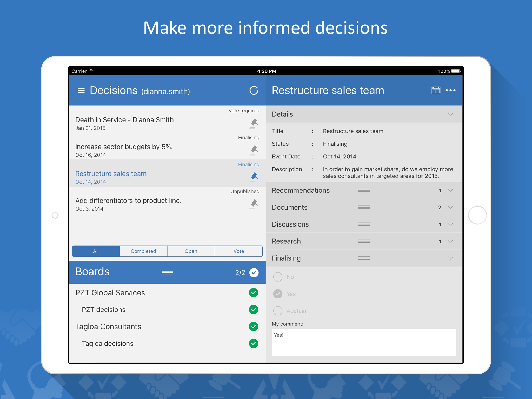This screenshot has height=399, width=532.
Task: Select the Abstain radio button under Finalising
Action: click(278, 310)
